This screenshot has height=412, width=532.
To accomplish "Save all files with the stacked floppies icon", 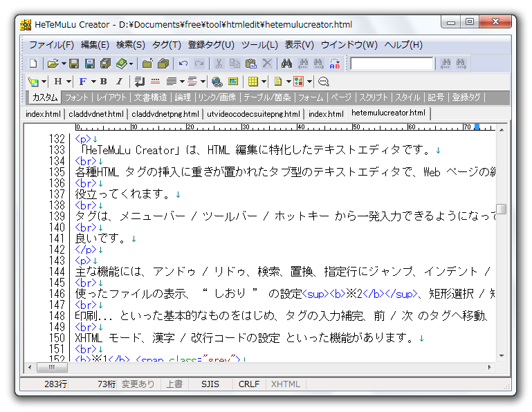I will (106, 64).
